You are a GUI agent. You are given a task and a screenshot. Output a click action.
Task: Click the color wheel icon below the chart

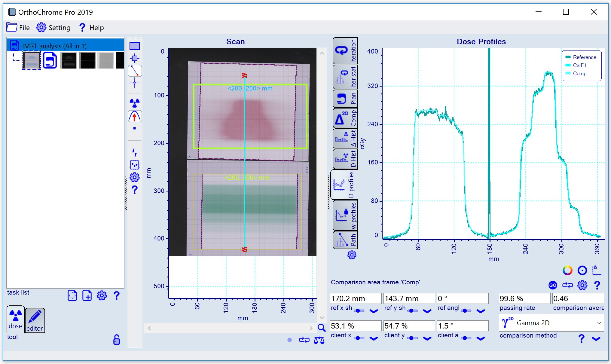click(567, 271)
